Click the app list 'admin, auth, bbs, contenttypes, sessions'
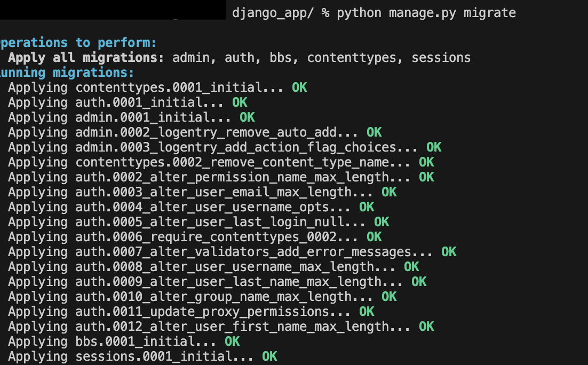Viewport: 588px width, 365px height. point(321,58)
